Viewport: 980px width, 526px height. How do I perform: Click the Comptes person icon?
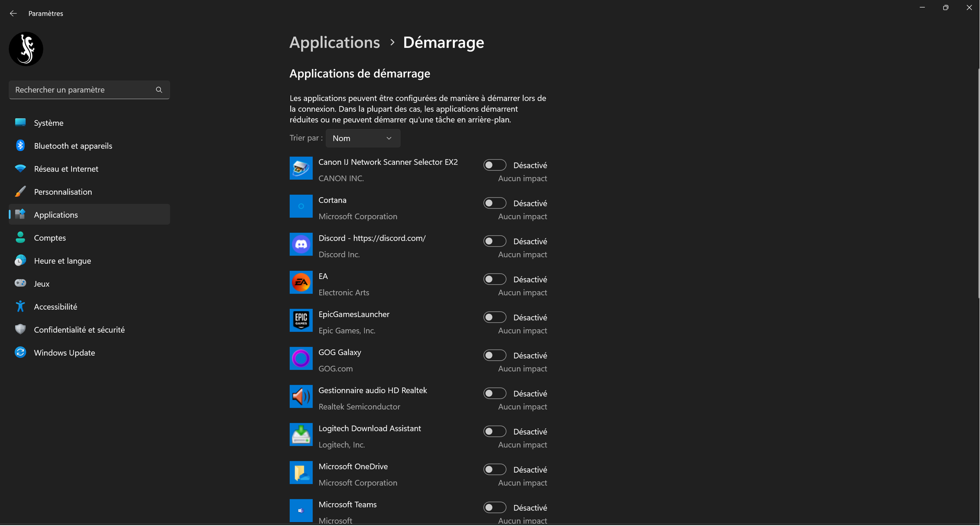pos(20,237)
